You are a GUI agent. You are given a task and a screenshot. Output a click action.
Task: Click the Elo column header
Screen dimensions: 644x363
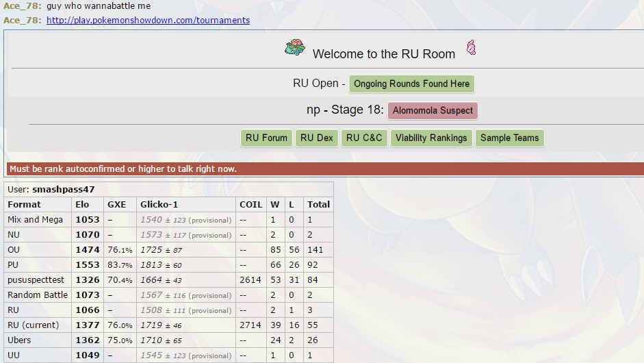(81, 204)
